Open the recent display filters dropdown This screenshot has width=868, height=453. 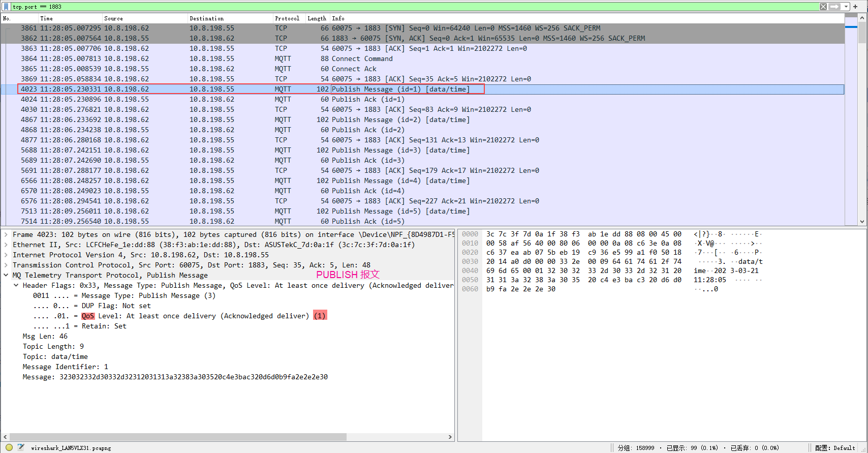(x=846, y=7)
